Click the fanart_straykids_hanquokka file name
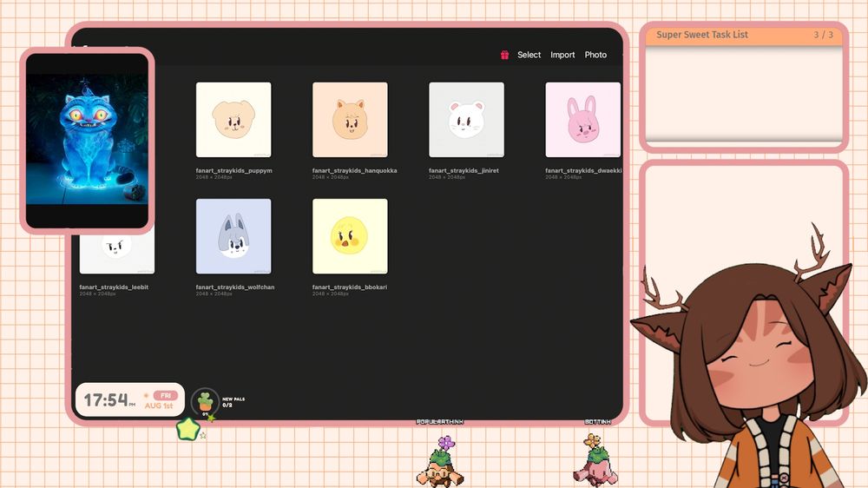 click(354, 170)
